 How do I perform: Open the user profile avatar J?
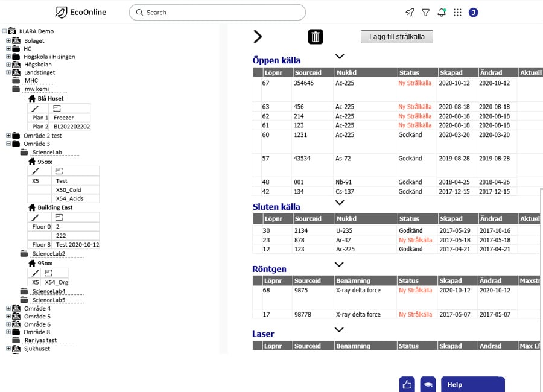(x=474, y=13)
